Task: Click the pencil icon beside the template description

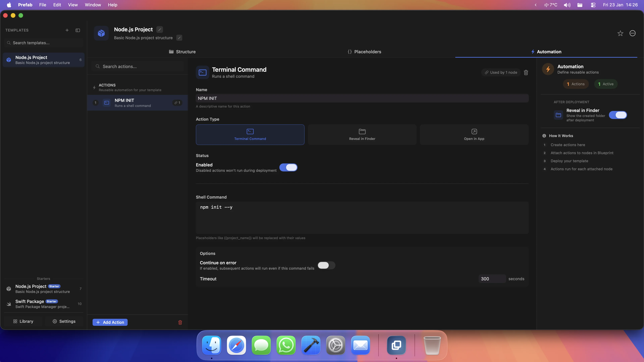Action: click(179, 38)
